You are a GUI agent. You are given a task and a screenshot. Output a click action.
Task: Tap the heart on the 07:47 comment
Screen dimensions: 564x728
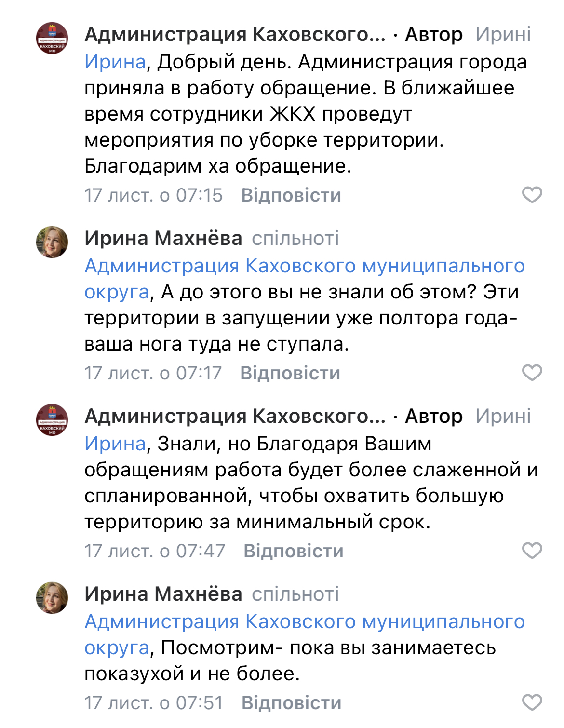532,551
